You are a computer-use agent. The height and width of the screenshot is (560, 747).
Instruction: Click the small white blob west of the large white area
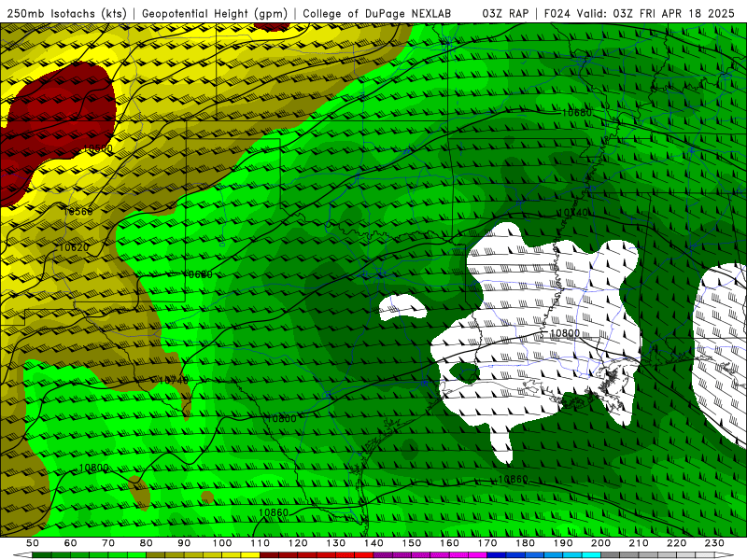[x=402, y=308]
